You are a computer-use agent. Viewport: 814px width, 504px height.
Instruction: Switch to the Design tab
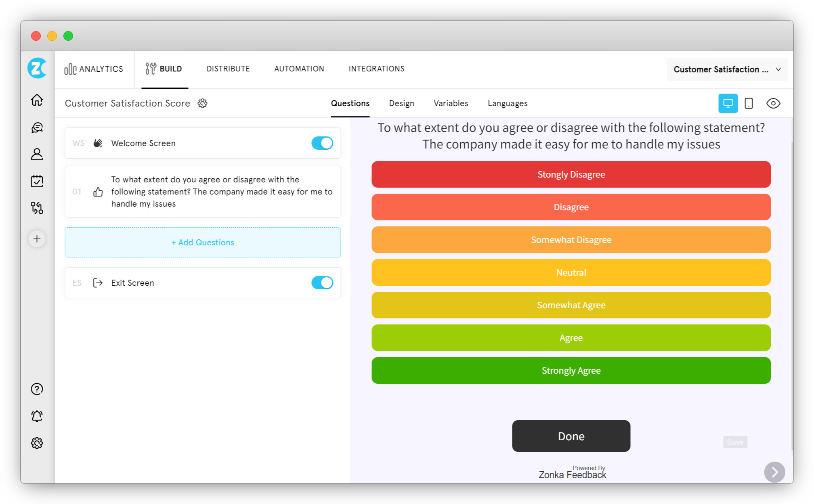pos(401,103)
